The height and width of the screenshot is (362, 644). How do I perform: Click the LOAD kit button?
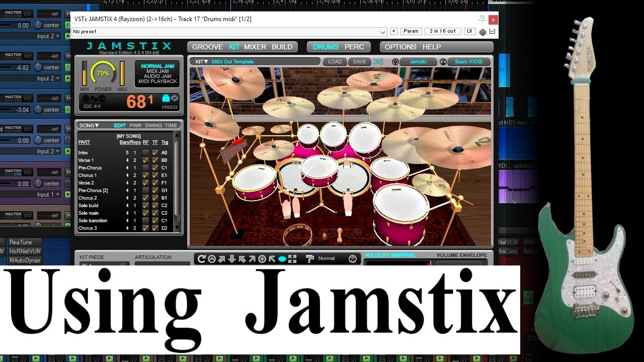tap(335, 62)
